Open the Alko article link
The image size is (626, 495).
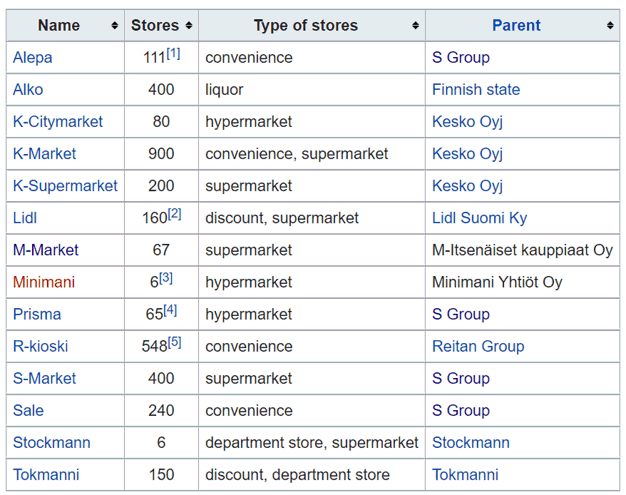(x=28, y=90)
